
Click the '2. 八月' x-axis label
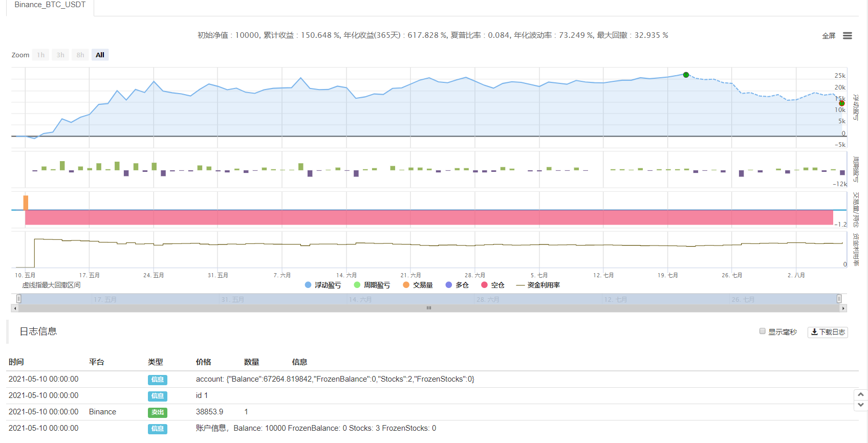pyautogui.click(x=796, y=275)
